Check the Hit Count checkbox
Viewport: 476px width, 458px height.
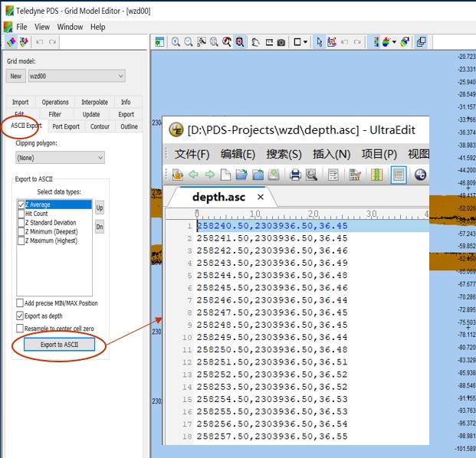[x=21, y=214]
